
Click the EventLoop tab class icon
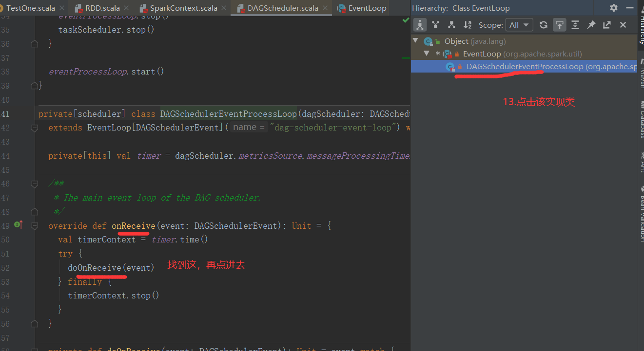(341, 8)
